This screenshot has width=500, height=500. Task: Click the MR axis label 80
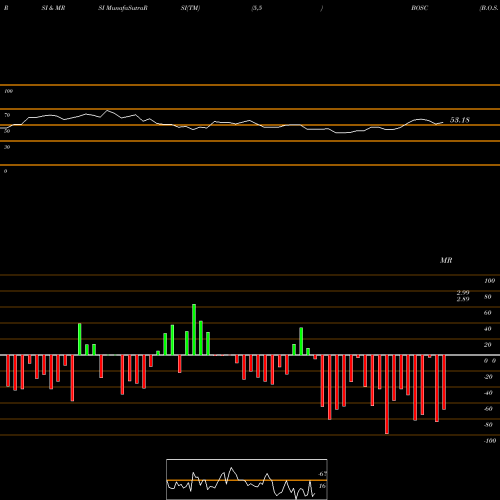(x=488, y=297)
